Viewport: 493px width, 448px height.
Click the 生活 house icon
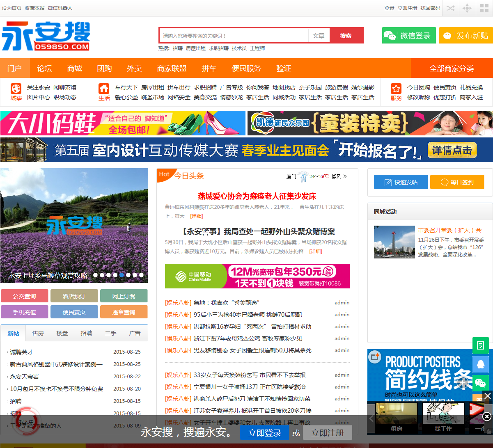pyautogui.click(x=104, y=89)
